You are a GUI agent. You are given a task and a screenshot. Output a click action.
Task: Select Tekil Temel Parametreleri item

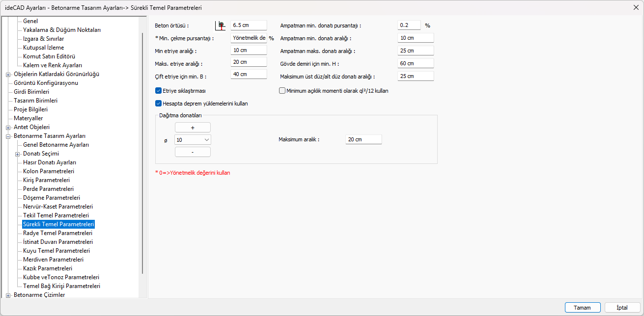pos(56,216)
